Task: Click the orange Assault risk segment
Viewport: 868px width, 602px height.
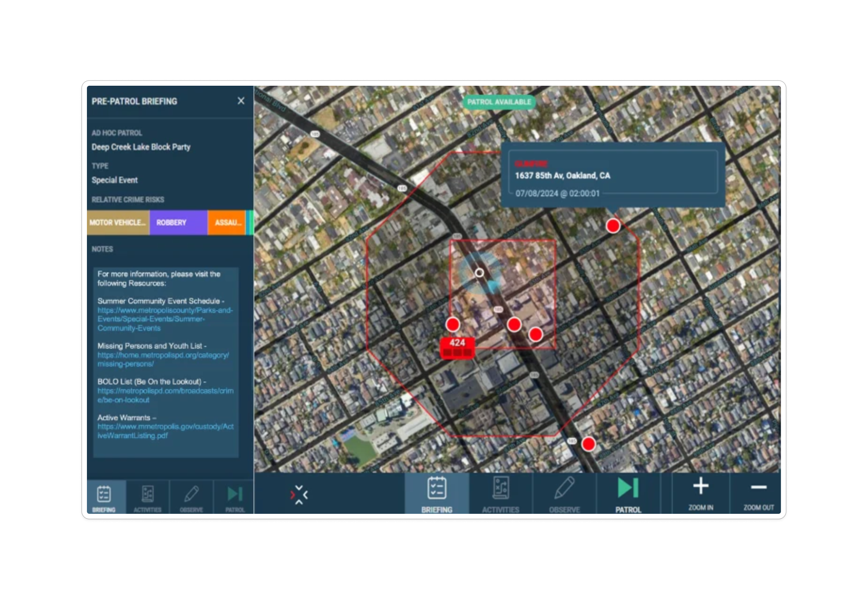Action: [226, 223]
